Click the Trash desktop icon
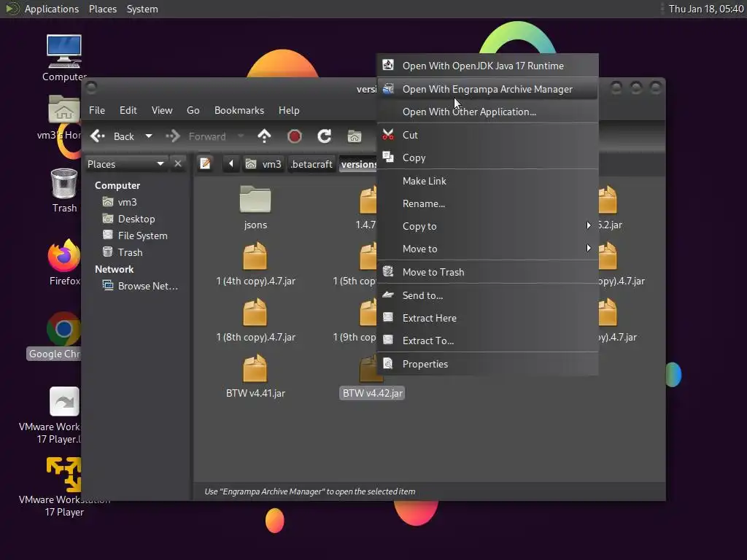 pyautogui.click(x=64, y=190)
